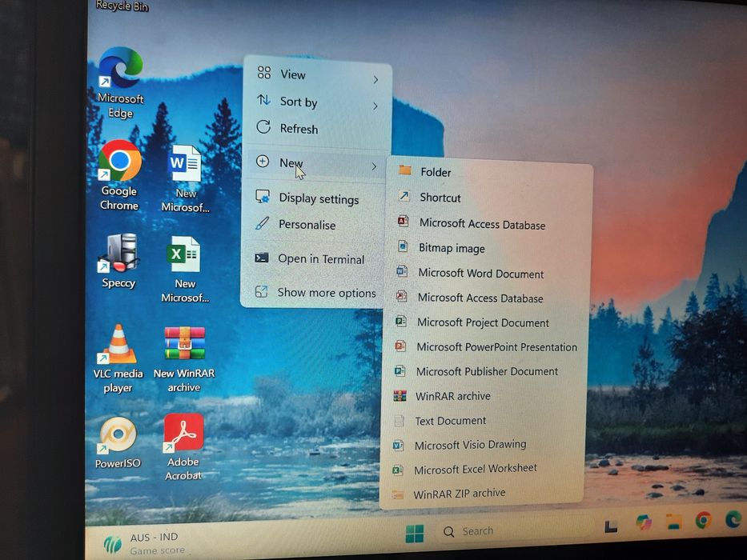Click the Folder icon in New submenu

405,170
